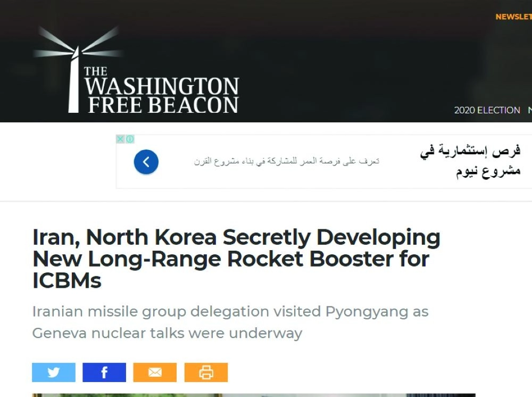532x397 pixels.
Task: Email this article via envelope icon
Action: pyautogui.click(x=155, y=372)
